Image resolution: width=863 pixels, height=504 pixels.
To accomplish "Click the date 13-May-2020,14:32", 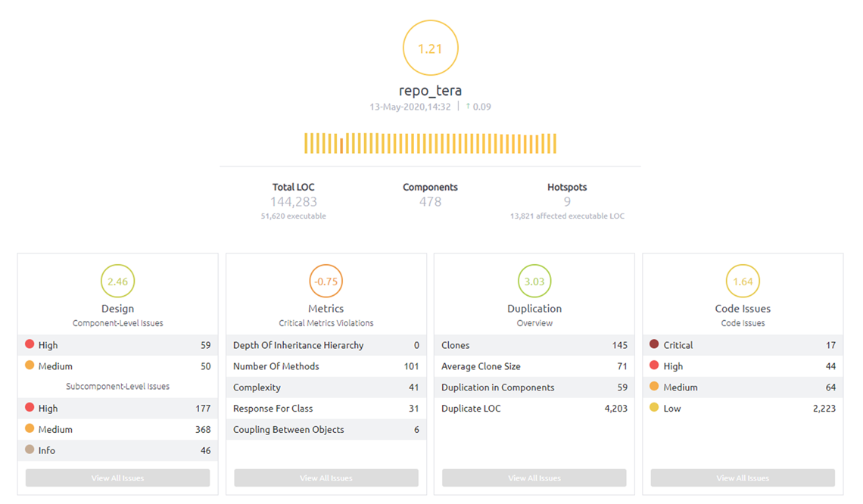I will click(410, 107).
